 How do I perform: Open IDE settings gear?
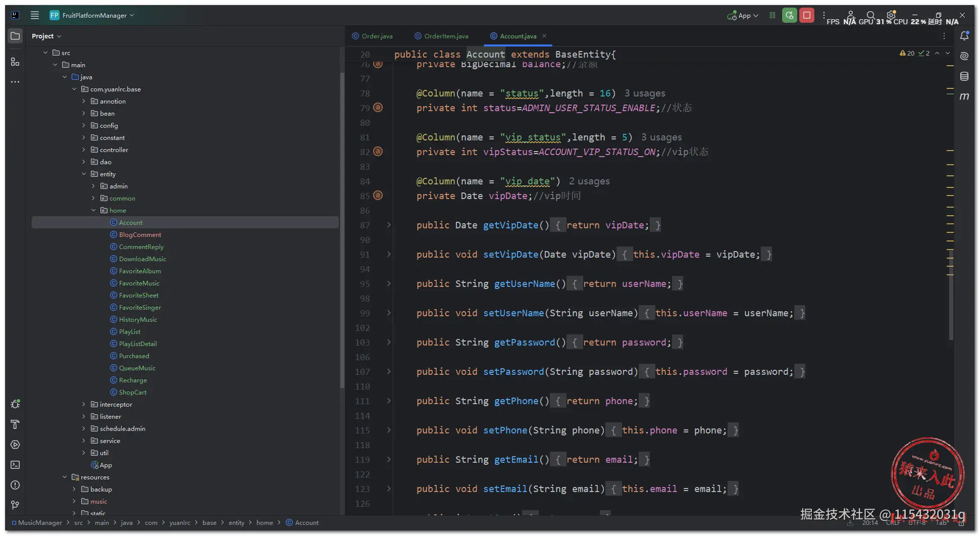tap(891, 15)
